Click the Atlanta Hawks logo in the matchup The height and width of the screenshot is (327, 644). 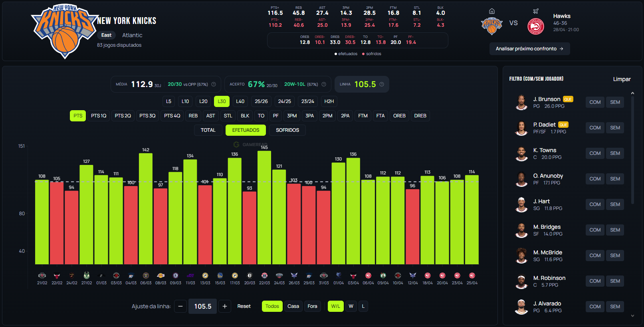point(536,26)
